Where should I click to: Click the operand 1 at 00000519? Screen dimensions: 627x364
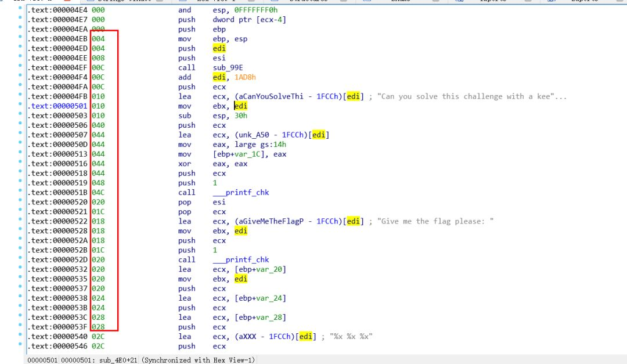click(x=215, y=183)
